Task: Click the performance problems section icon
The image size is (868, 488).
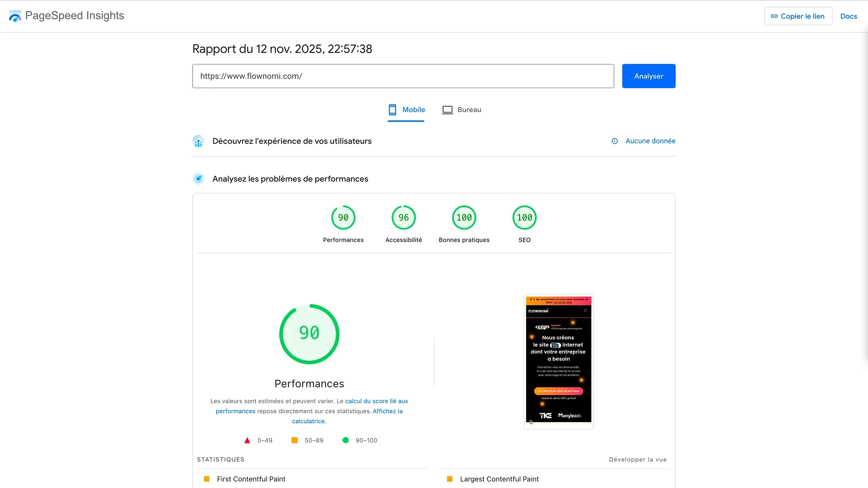Action: click(198, 179)
